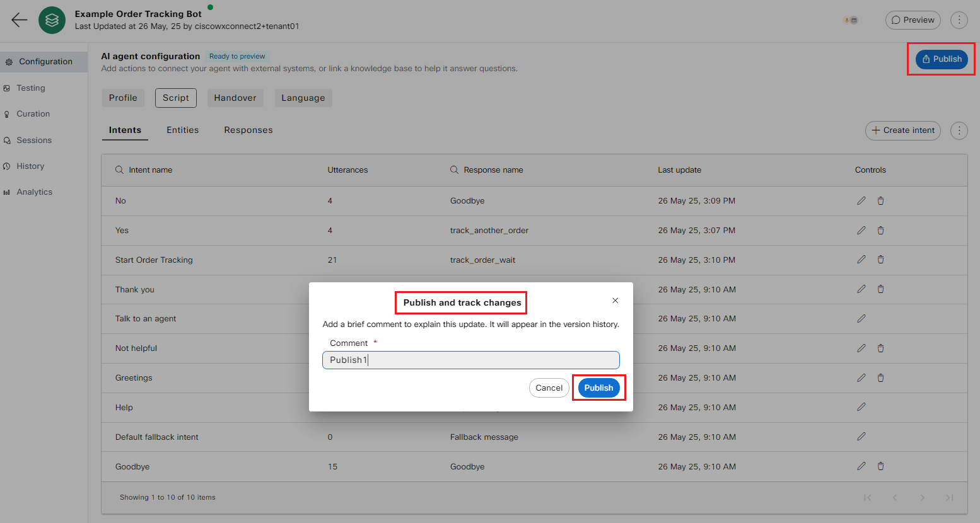The width and height of the screenshot is (980, 523).
Task: Confirm with Publish button in the dialog
Action: click(x=598, y=388)
